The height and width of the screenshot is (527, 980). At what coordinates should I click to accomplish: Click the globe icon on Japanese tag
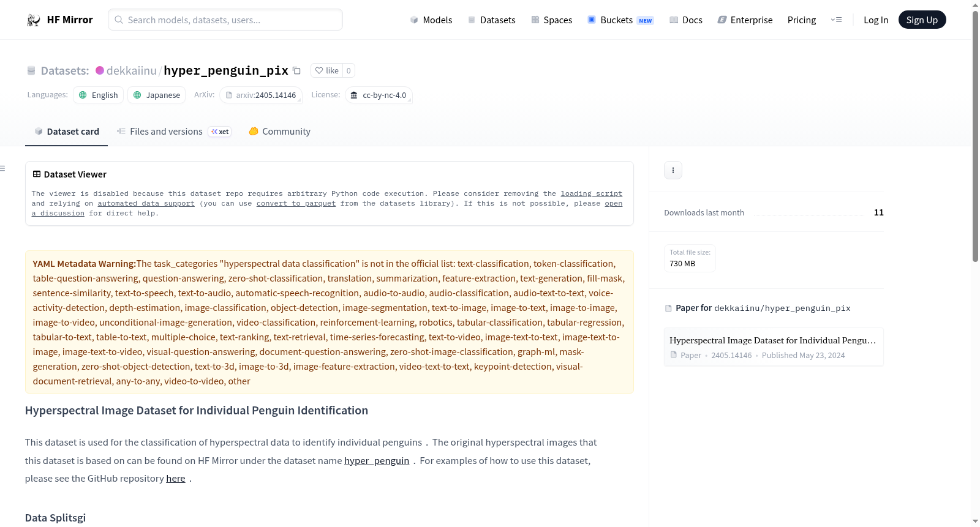(137, 95)
